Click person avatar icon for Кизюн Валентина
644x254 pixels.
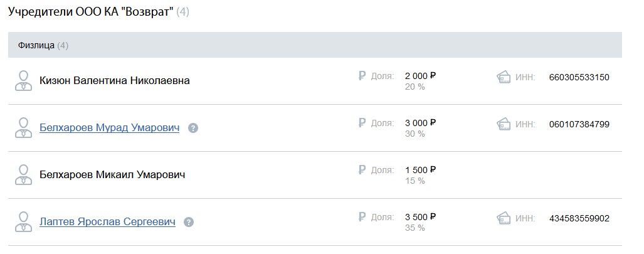[23, 80]
